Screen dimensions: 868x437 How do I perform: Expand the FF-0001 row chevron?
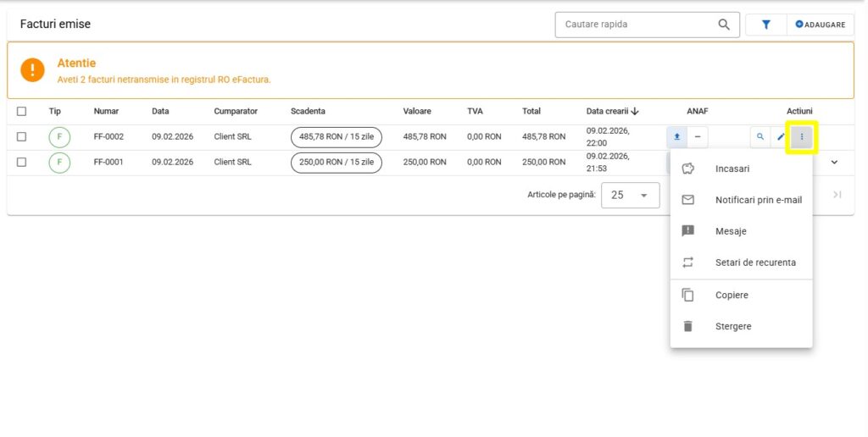click(833, 162)
